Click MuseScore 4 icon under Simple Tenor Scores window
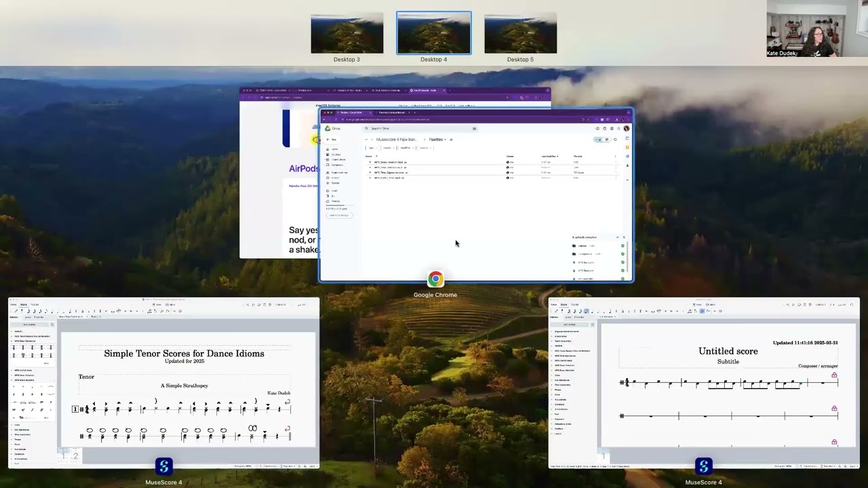The height and width of the screenshot is (488, 868). (163, 466)
